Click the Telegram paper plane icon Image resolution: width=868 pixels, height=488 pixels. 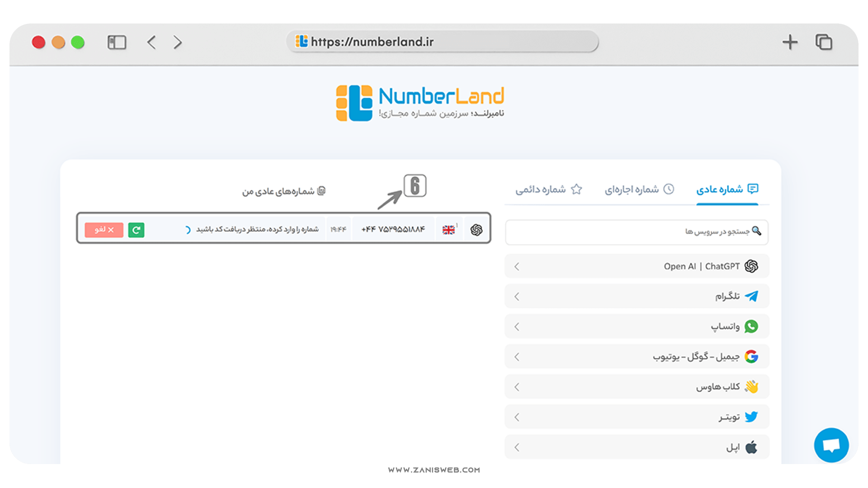coord(751,296)
